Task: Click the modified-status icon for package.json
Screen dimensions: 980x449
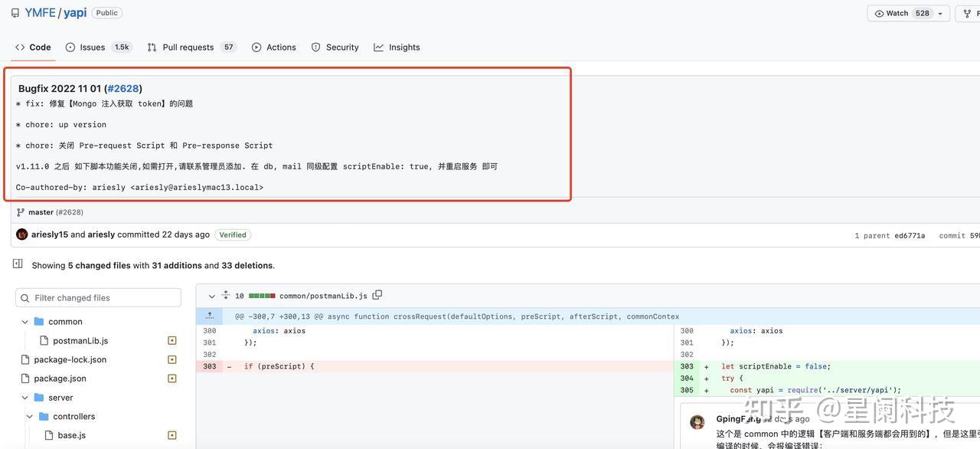Action: (172, 379)
